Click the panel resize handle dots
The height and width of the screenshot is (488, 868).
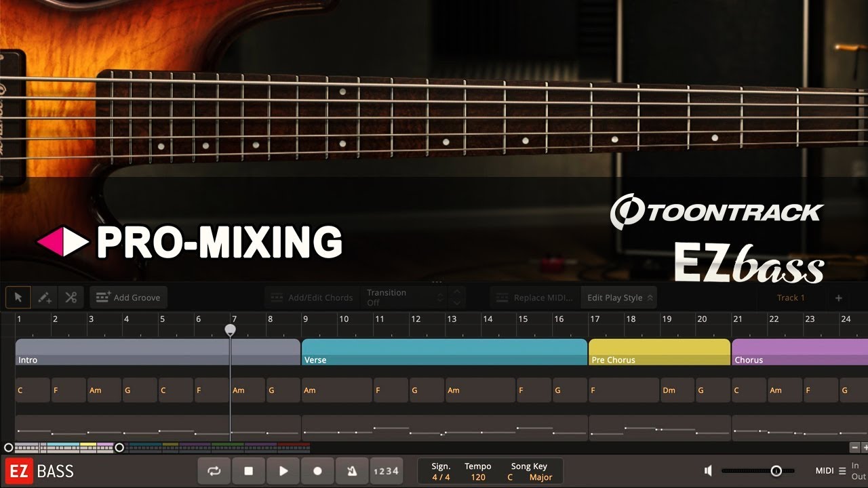(x=437, y=283)
